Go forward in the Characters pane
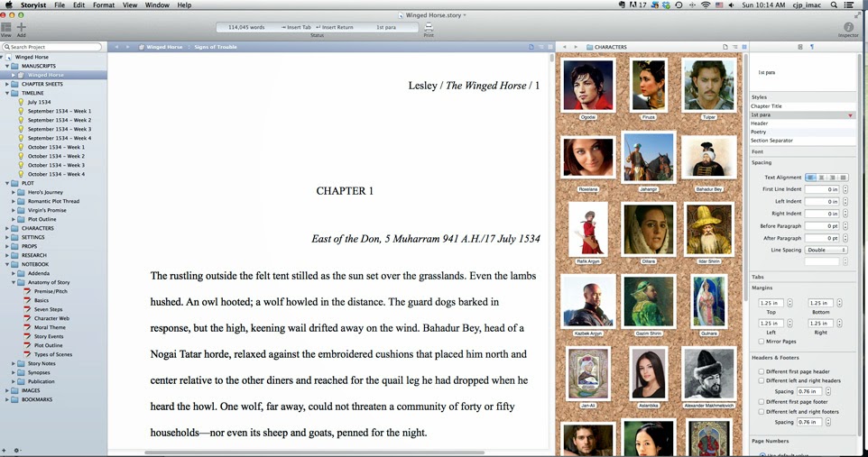The width and height of the screenshot is (868, 457). coord(575,47)
